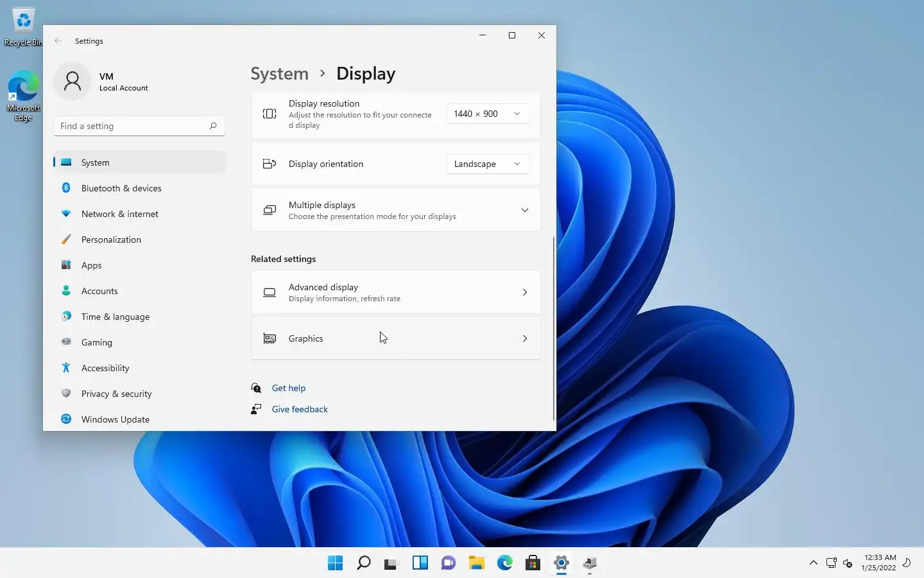The width and height of the screenshot is (924, 578).
Task: Open Privacy & security settings
Action: pyautogui.click(x=139, y=394)
